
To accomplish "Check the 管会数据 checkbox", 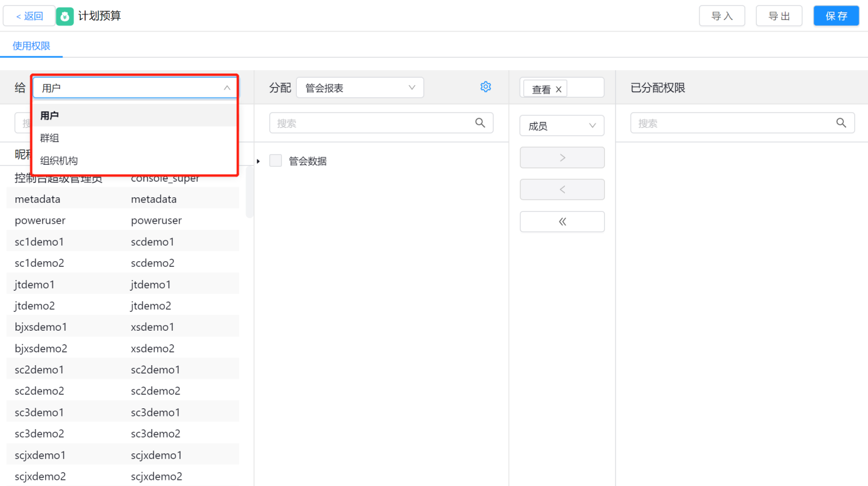I will 276,161.
